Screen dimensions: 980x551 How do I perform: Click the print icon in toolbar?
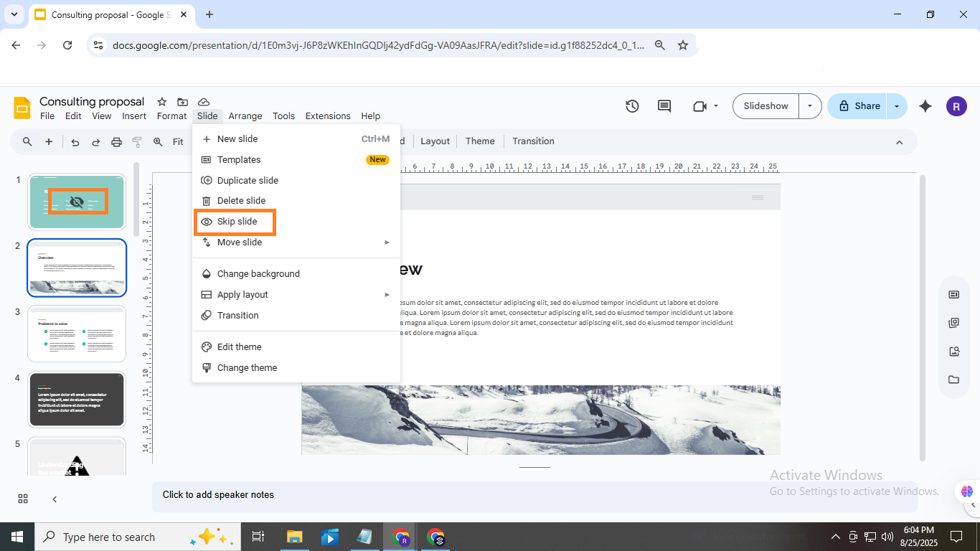(x=116, y=142)
